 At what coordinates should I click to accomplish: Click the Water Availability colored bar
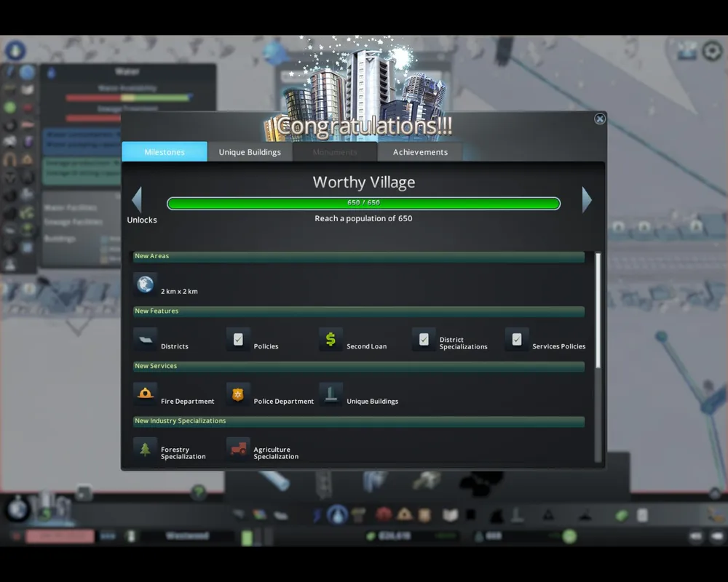tap(128, 97)
